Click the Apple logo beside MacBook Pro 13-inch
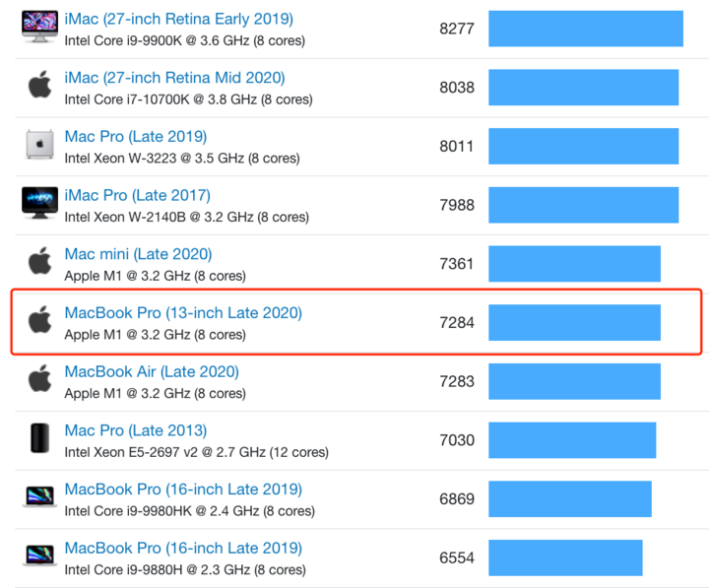 (x=39, y=320)
